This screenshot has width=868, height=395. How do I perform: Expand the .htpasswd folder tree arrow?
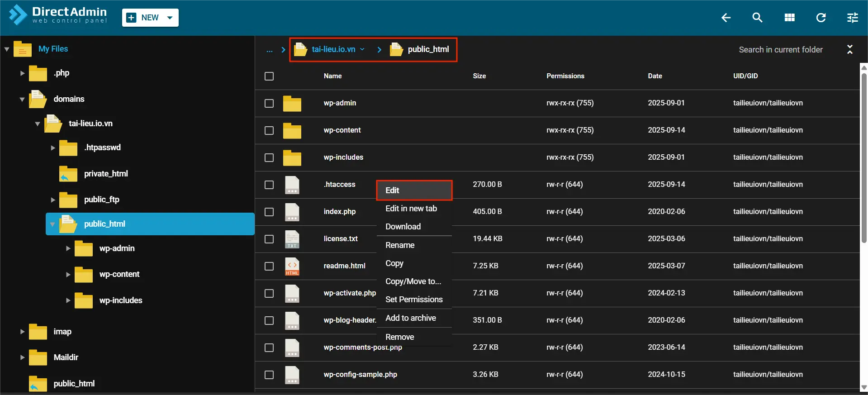[53, 148]
